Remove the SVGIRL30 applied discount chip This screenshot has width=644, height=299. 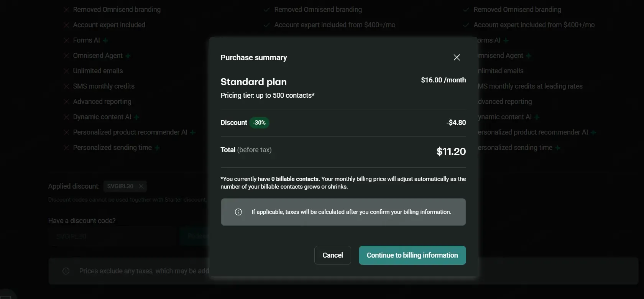coord(141,186)
